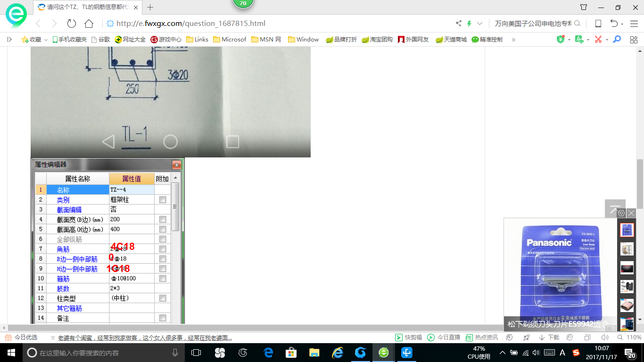The image size is (644, 362).
Task: Click the forward navigation arrow
Action: tap(54, 24)
